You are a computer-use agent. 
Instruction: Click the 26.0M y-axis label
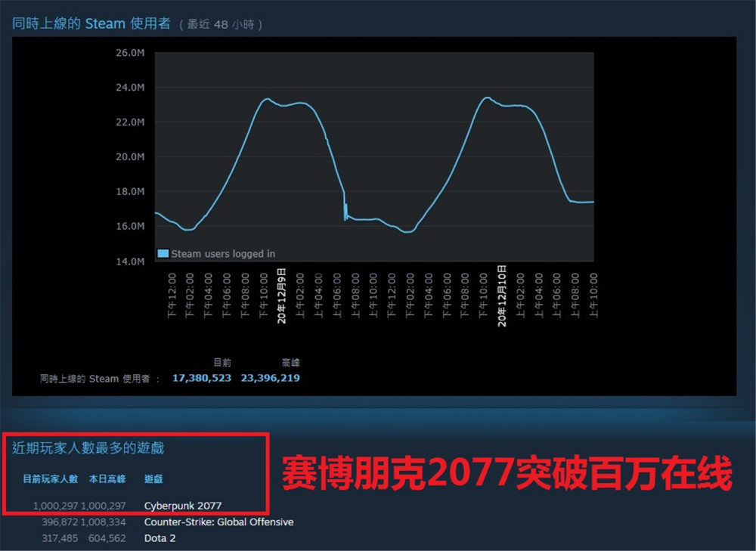point(130,53)
